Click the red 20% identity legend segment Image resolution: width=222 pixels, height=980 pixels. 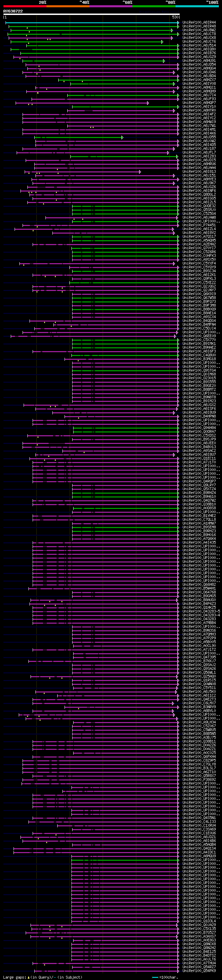tap(25, 6)
